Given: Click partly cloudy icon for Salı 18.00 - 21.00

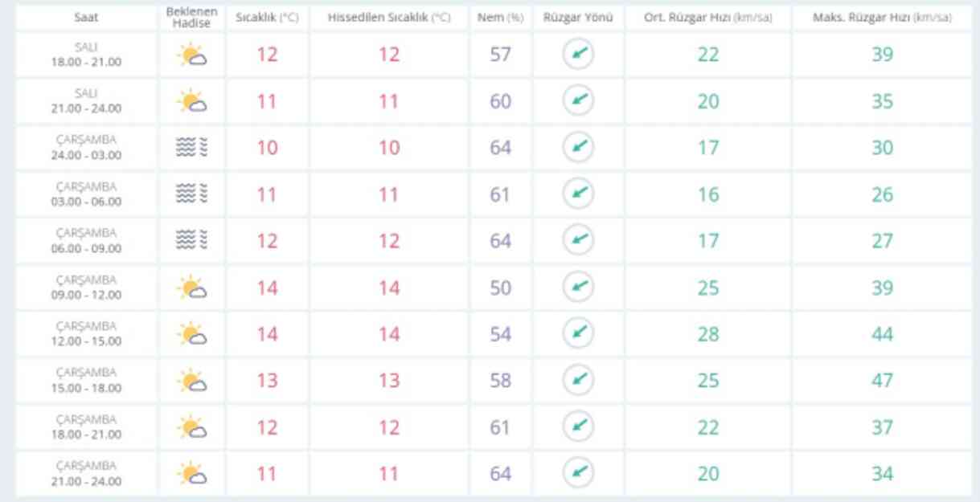Looking at the screenshot, I should (x=192, y=55).
